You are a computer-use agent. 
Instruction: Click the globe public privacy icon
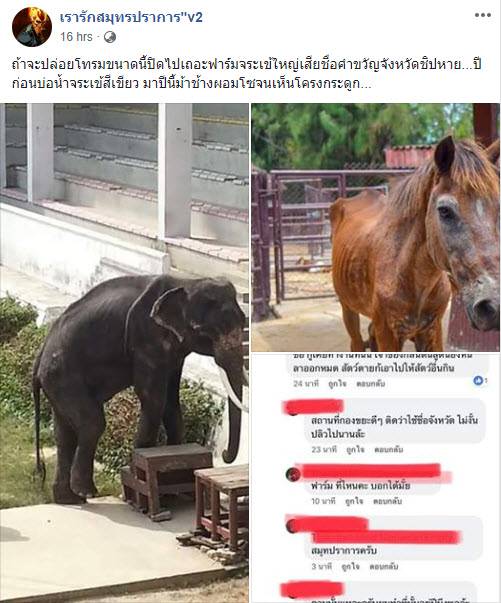(110, 37)
